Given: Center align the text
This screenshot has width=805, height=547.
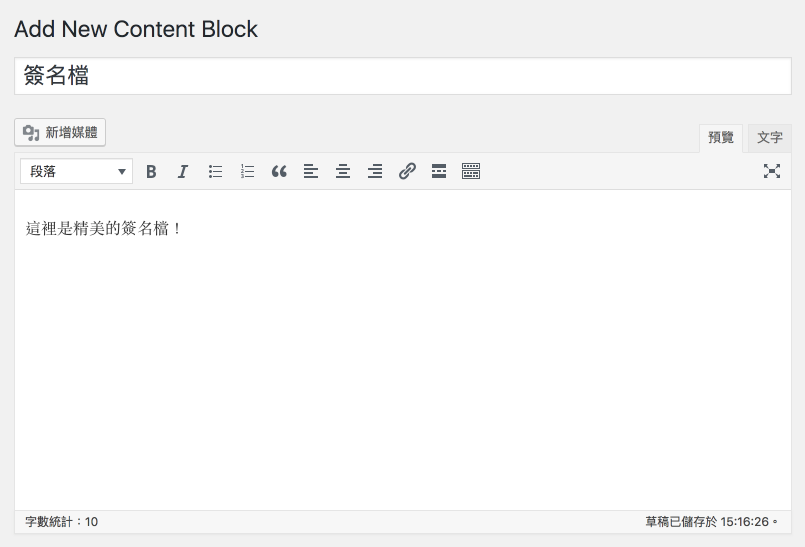Looking at the screenshot, I should pyautogui.click(x=343, y=171).
